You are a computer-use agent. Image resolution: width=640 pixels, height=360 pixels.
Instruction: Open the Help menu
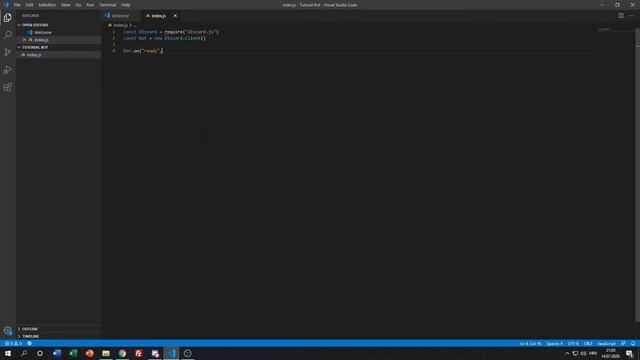(x=125, y=5)
